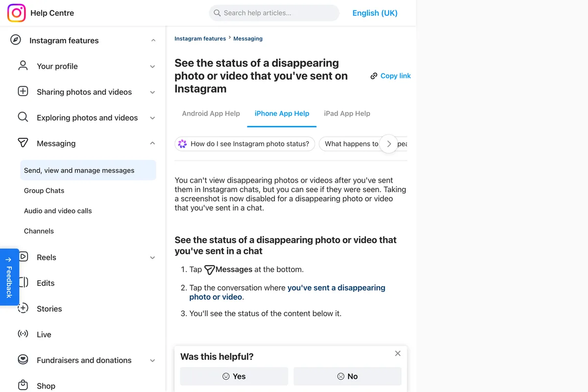
Task: Click the Stories circle-plus icon
Action: pos(23,308)
